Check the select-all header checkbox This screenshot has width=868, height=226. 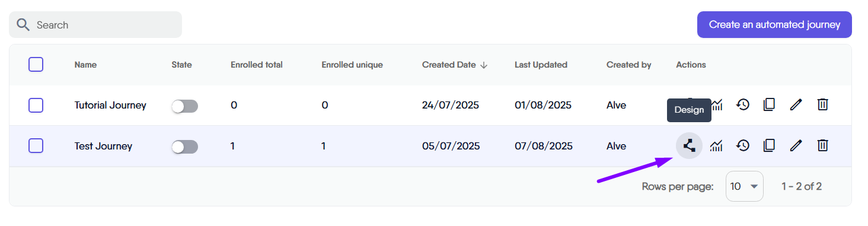[36, 65]
